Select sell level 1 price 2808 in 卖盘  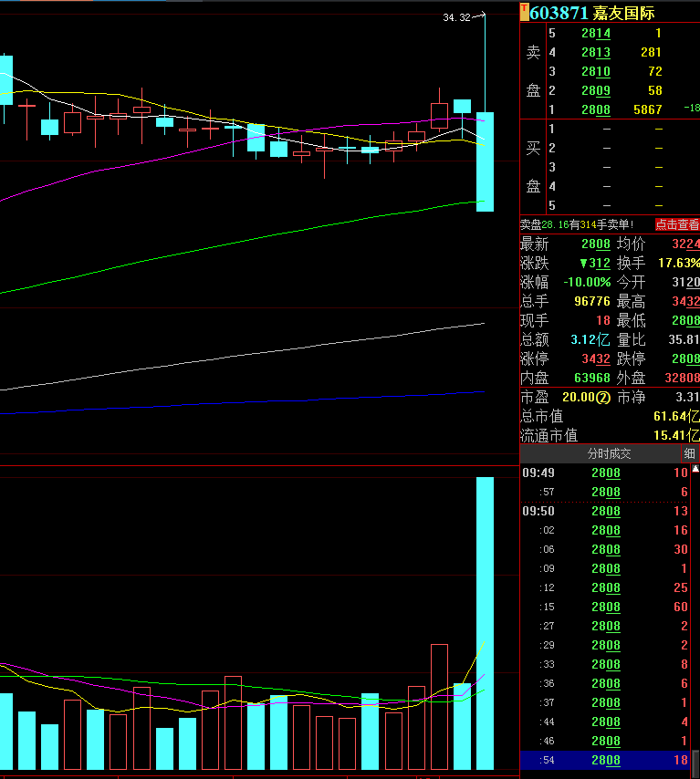click(x=595, y=109)
